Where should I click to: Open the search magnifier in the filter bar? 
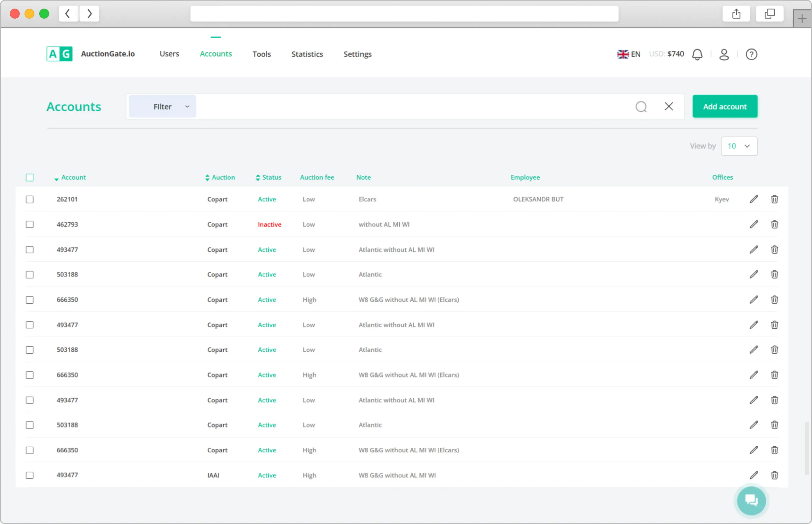click(x=641, y=107)
